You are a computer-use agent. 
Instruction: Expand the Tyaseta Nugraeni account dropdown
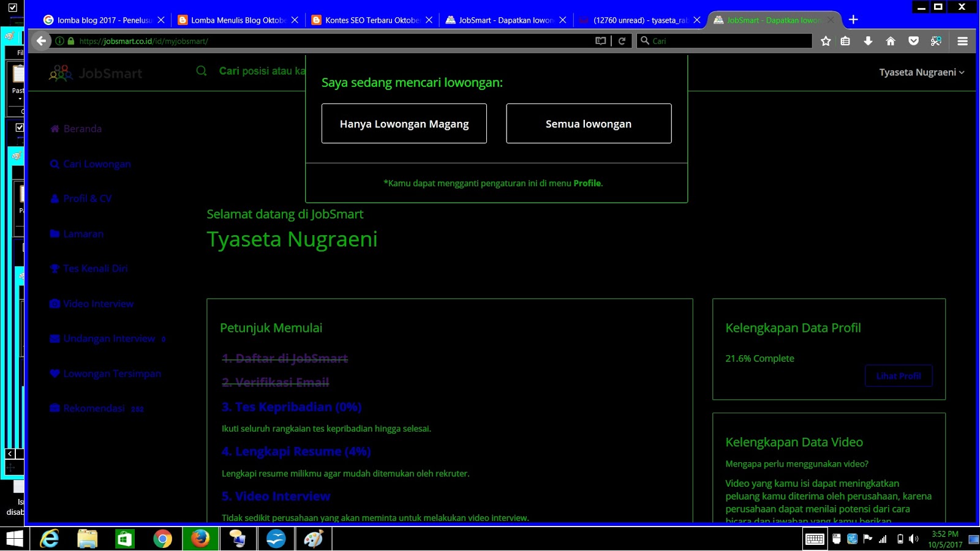[922, 72]
